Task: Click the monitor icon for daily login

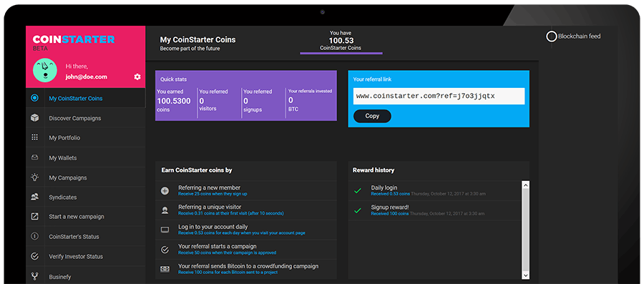Action: pyautogui.click(x=165, y=230)
